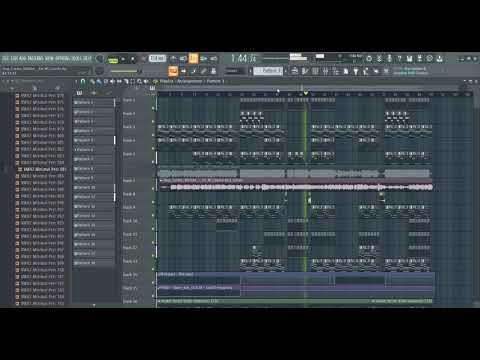Select the playlist Draw pencil tool
The image size is (480, 360).
(x=92, y=81)
